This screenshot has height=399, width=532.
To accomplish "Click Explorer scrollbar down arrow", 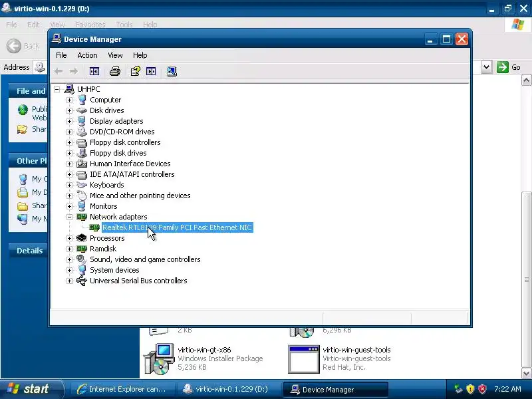I will [526, 374].
